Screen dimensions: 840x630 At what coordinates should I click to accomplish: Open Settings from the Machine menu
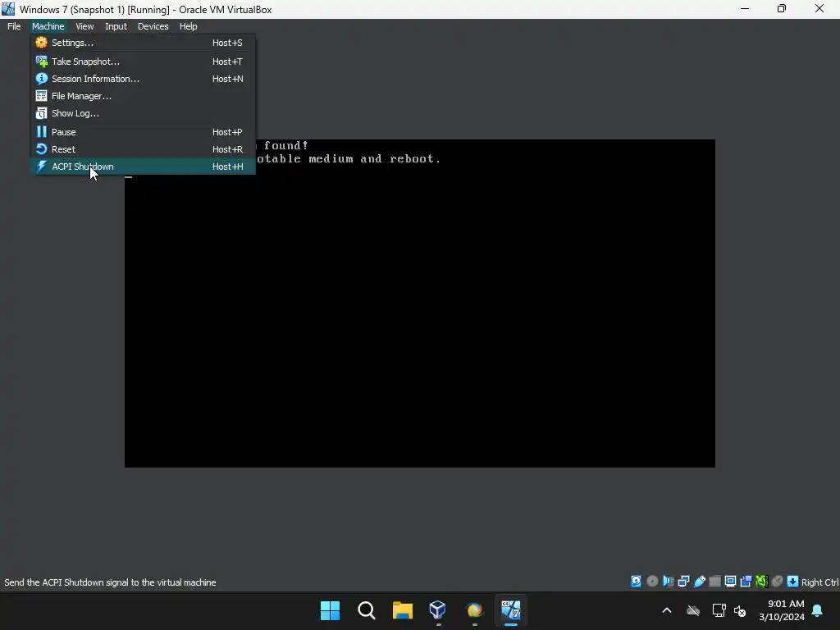(x=143, y=43)
